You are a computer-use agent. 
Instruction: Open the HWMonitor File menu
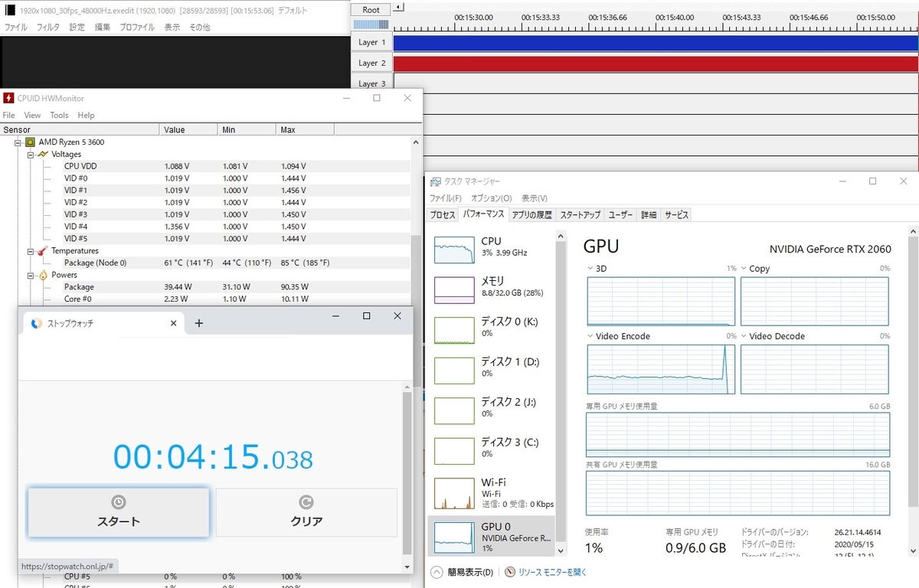point(9,115)
